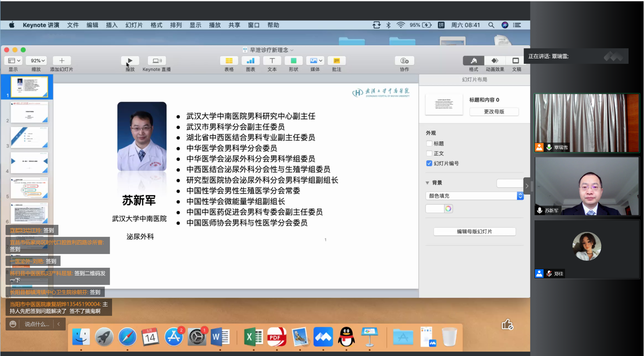Click the Chart icon in the toolbar
The height and width of the screenshot is (356, 644).
[x=250, y=61]
